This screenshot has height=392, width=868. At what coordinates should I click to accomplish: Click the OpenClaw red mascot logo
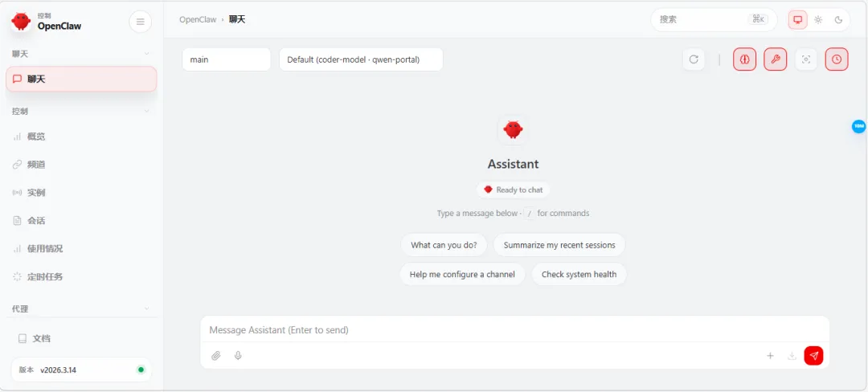pyautogui.click(x=21, y=22)
